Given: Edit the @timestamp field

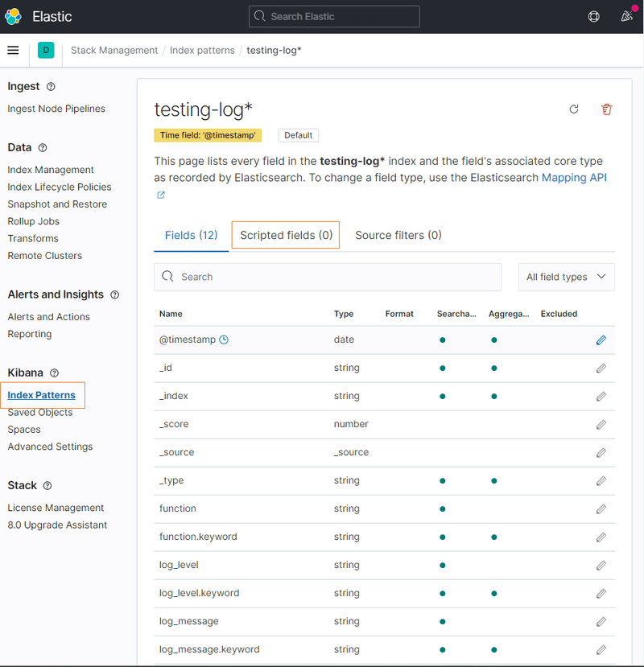Looking at the screenshot, I should [x=601, y=340].
